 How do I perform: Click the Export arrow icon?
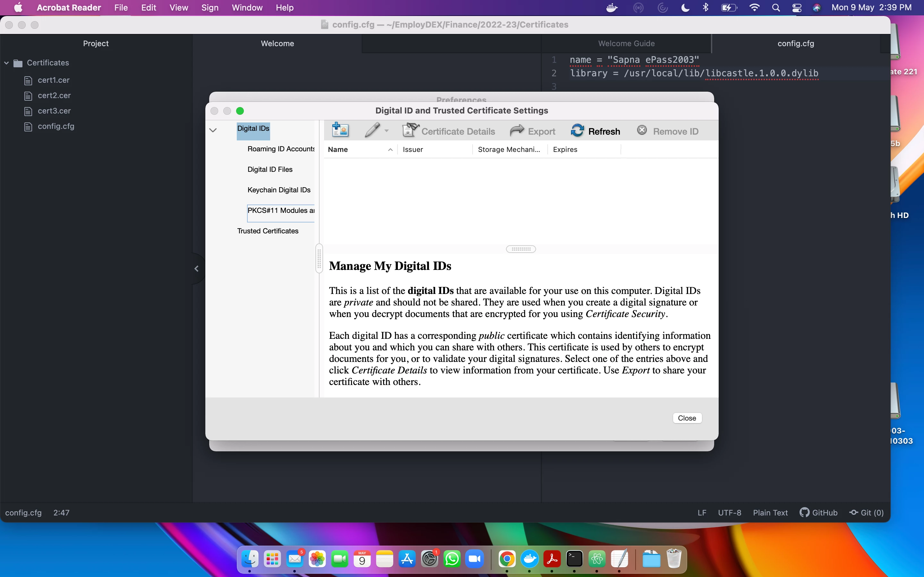pyautogui.click(x=517, y=131)
